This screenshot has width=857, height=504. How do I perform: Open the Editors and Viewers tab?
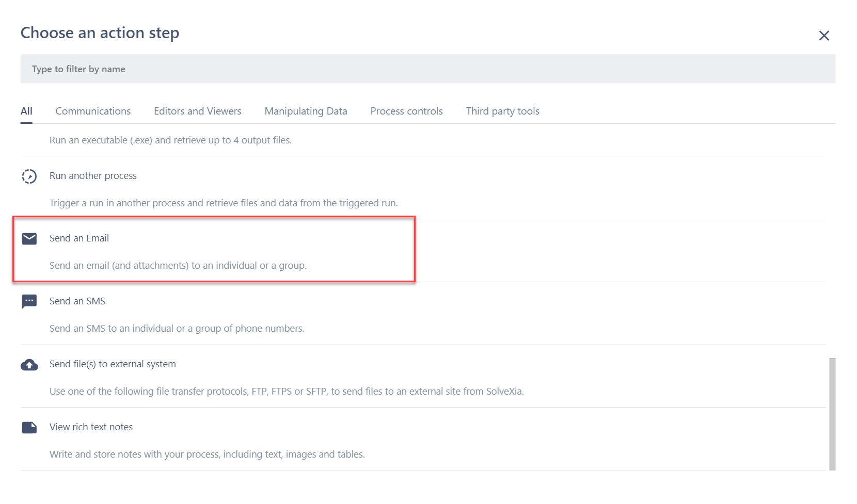197,111
